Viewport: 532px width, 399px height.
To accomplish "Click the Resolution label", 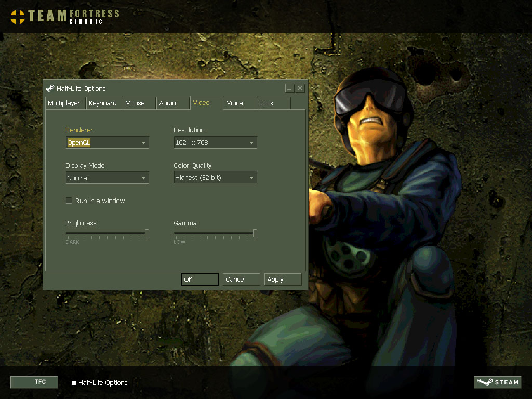I will [x=189, y=130].
